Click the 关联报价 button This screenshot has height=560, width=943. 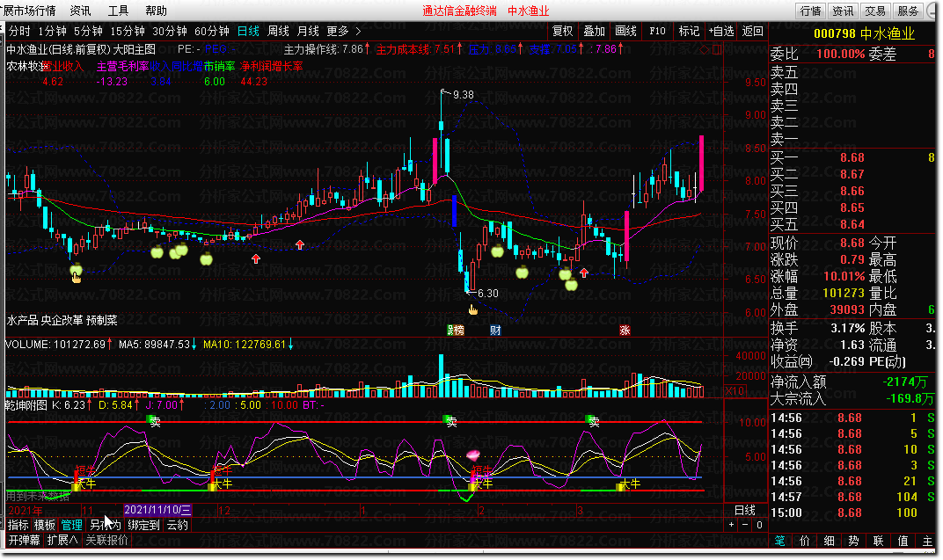[107, 540]
